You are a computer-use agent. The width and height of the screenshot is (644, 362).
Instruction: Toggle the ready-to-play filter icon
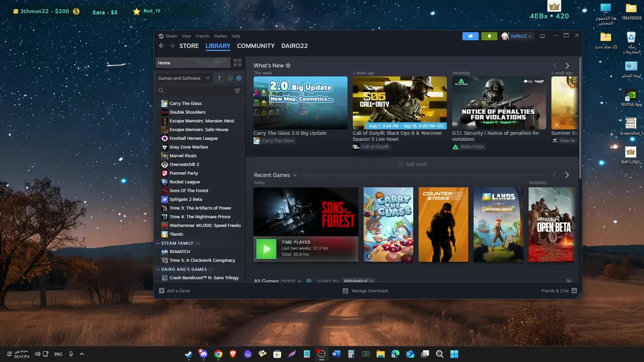(238, 78)
